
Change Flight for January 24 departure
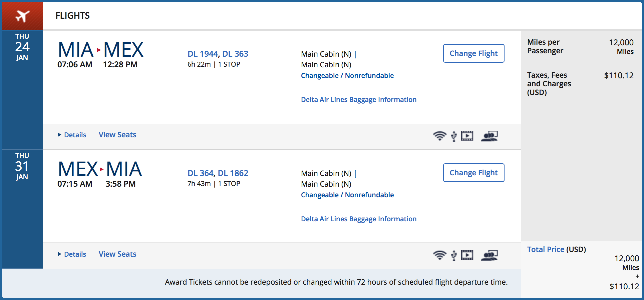click(473, 53)
